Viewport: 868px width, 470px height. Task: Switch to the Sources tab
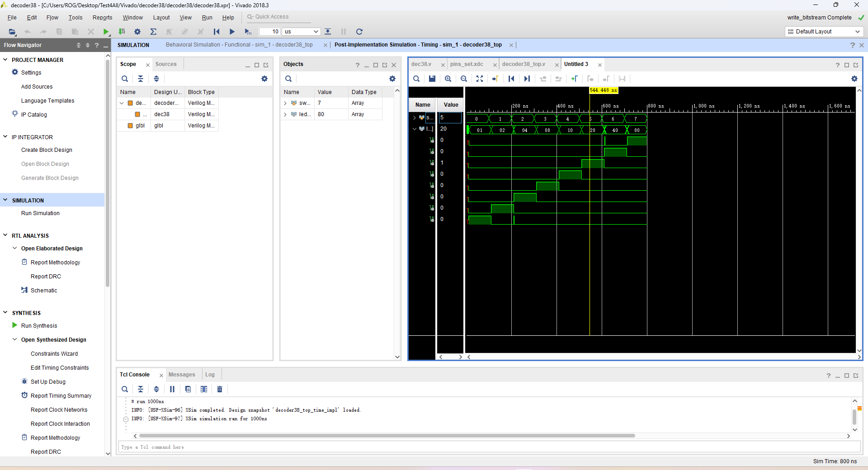pyautogui.click(x=166, y=64)
